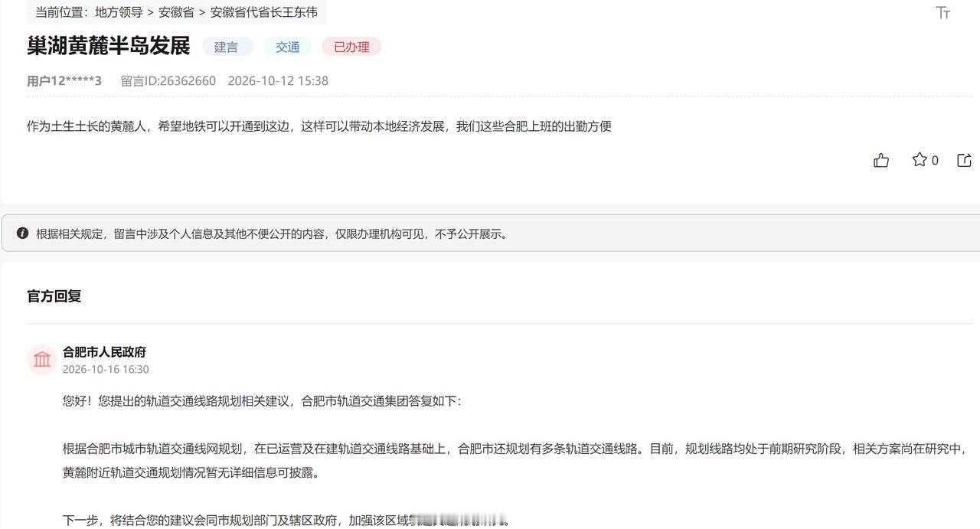Open 地方领导 breadcrumb link
The width and height of the screenshot is (980, 529).
tap(119, 12)
